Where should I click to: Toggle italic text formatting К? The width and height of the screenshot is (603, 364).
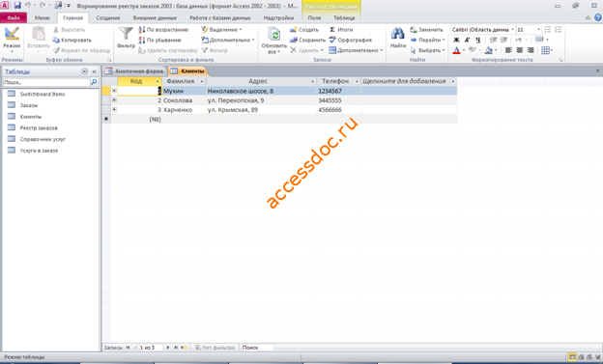(467, 40)
